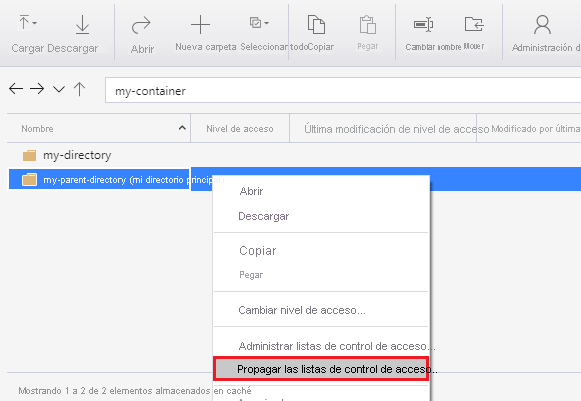
Task: Click the Mostrando 1 a 2 status text
Action: point(135,391)
